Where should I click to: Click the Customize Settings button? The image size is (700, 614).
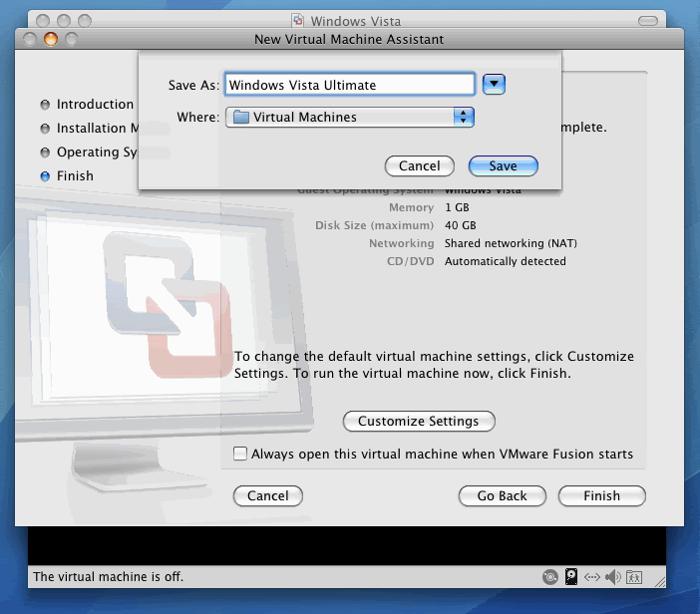418,421
